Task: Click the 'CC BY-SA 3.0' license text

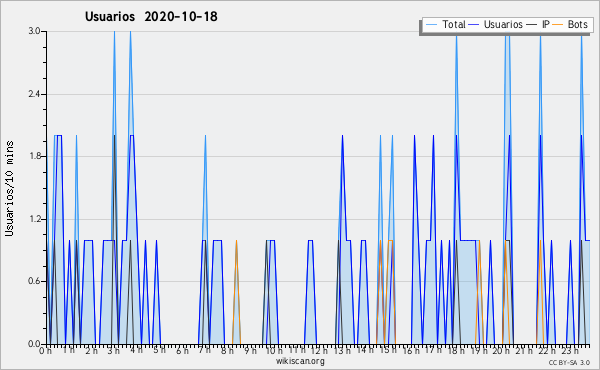Action: pos(569,362)
